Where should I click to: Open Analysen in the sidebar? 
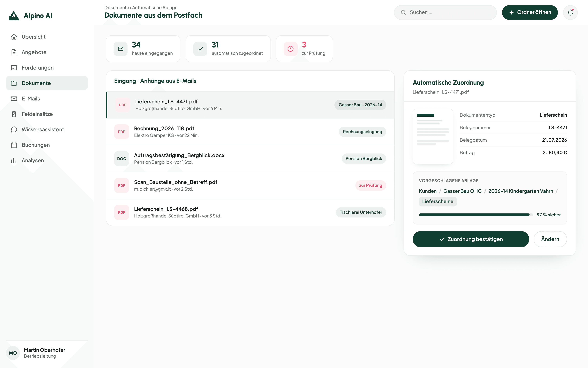47,160
